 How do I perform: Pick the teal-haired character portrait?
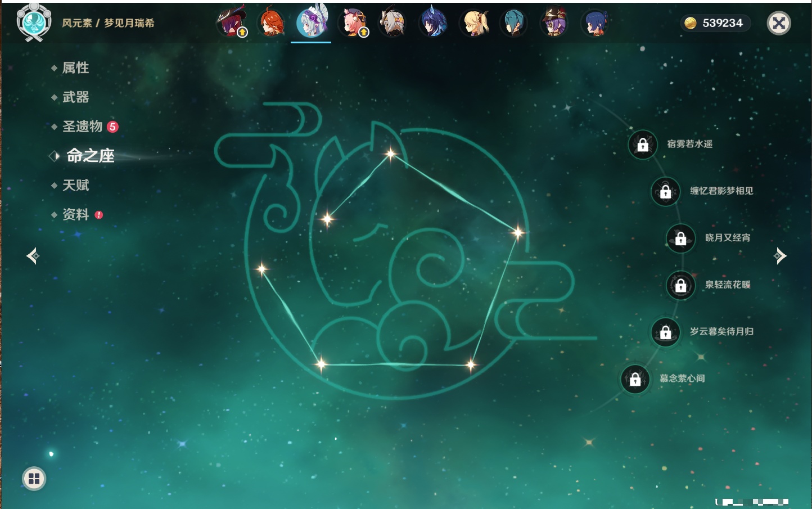[513, 24]
